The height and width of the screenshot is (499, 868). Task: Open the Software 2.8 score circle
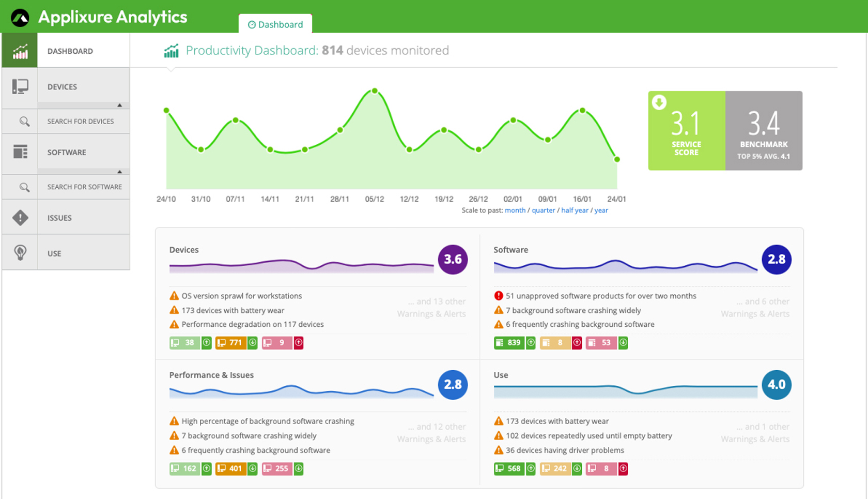point(777,259)
